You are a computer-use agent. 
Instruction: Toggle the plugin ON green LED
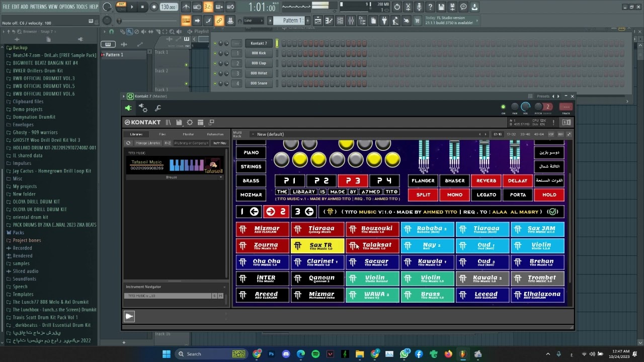503,107
